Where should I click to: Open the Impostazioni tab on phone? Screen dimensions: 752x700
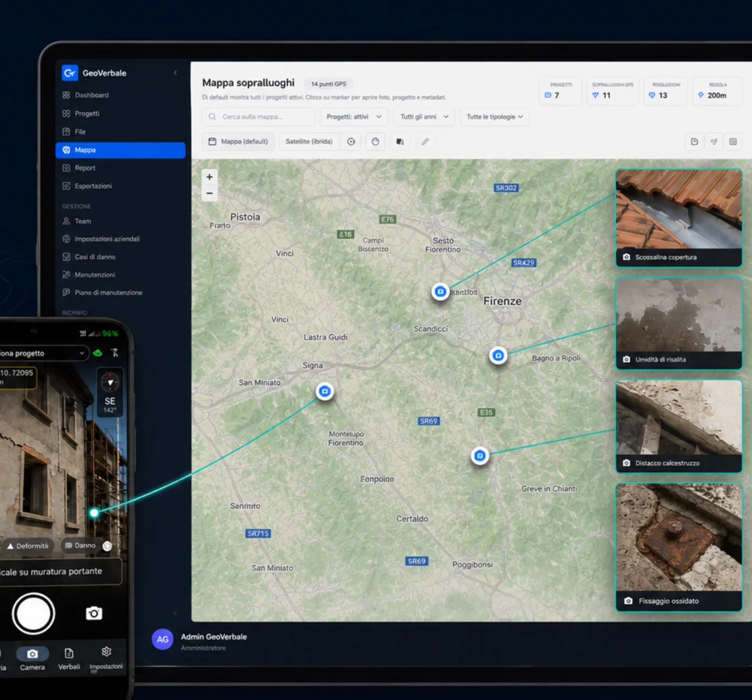tap(106, 659)
